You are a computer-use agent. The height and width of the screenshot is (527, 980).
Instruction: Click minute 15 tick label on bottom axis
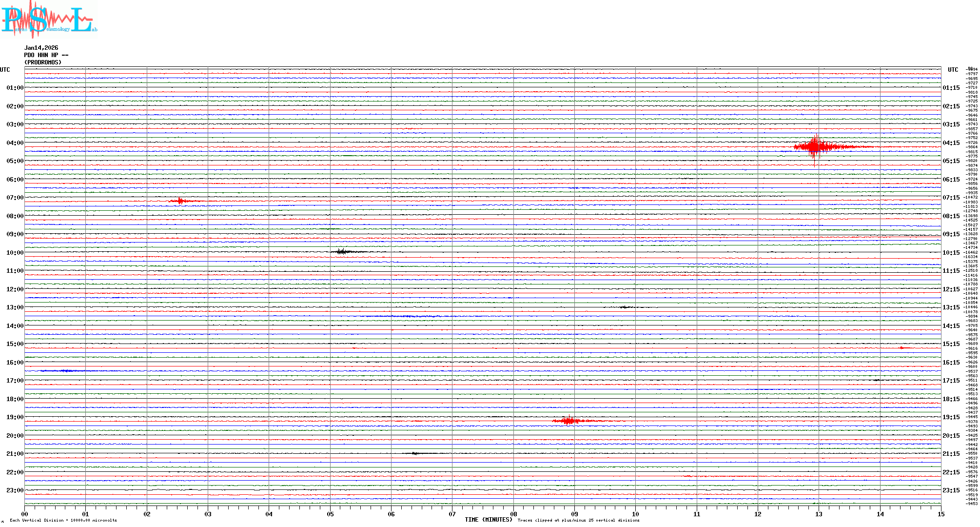[941, 514]
